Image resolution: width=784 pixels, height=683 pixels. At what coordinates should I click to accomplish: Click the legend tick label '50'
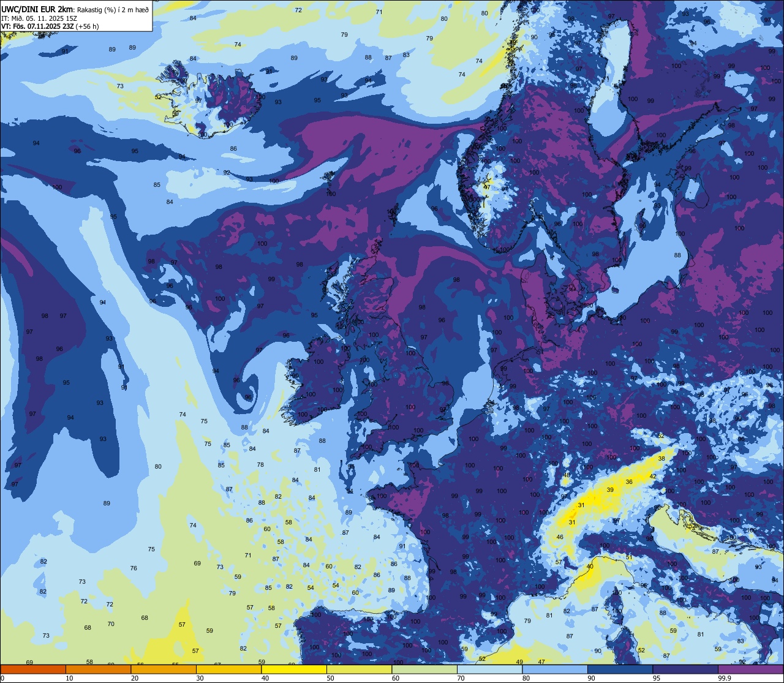point(330,678)
